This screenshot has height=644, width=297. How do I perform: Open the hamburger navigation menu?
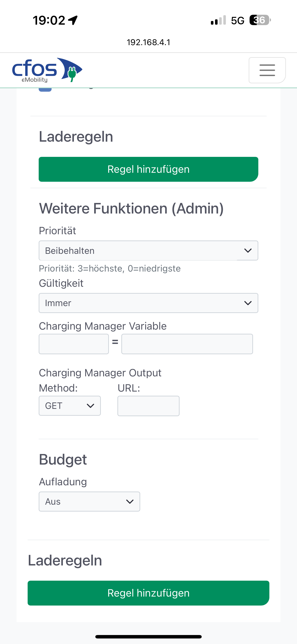click(x=267, y=70)
